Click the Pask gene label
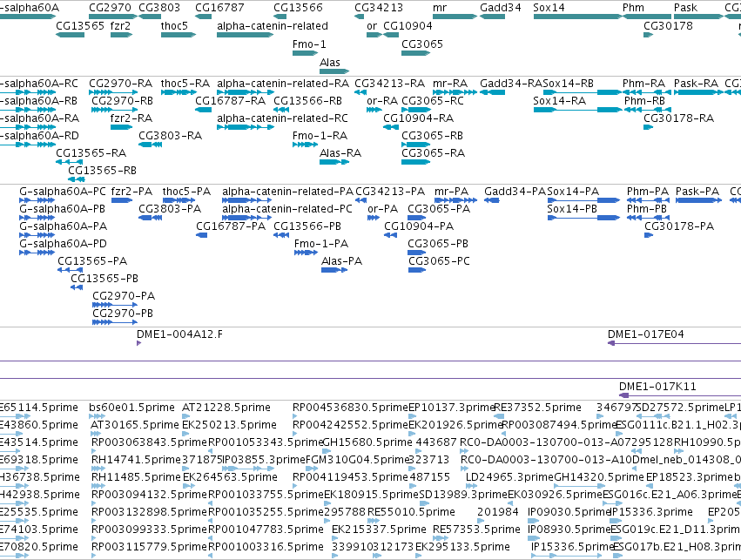The image size is (741, 560). [685, 8]
